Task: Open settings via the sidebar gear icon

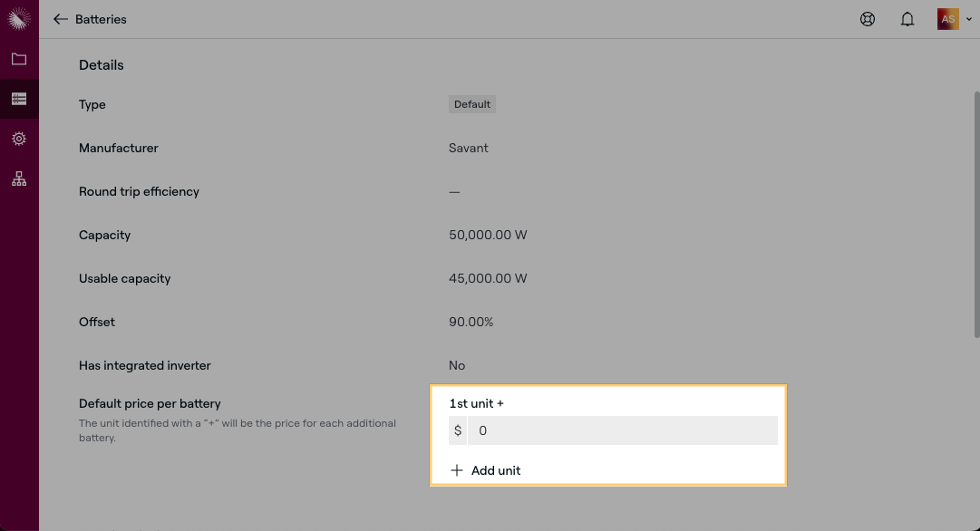Action: pyautogui.click(x=19, y=139)
